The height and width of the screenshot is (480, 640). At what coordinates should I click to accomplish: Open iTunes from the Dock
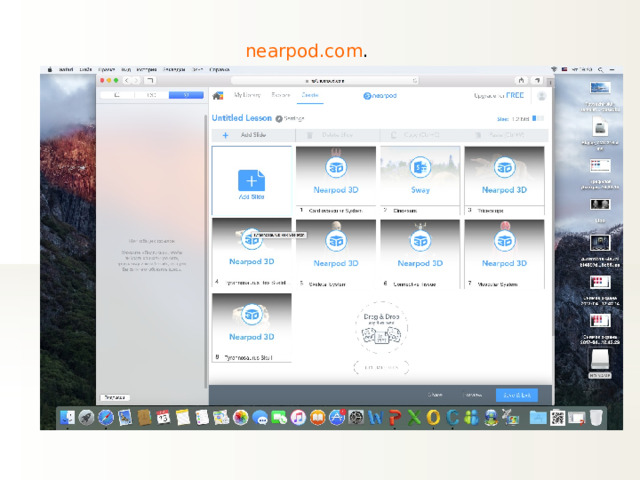298,418
